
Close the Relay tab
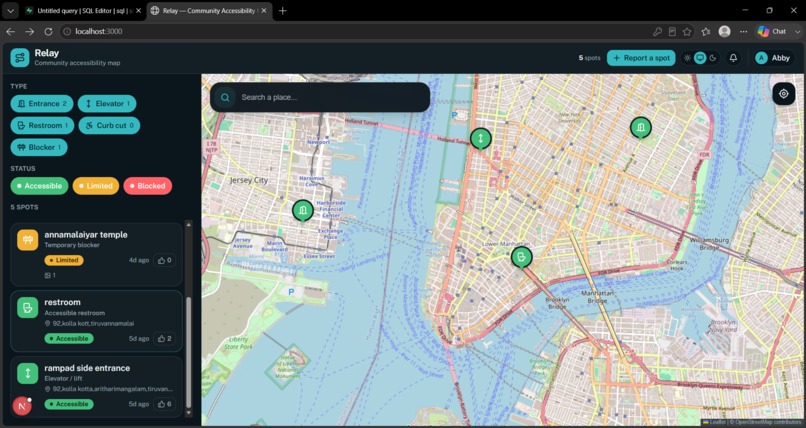(264, 11)
